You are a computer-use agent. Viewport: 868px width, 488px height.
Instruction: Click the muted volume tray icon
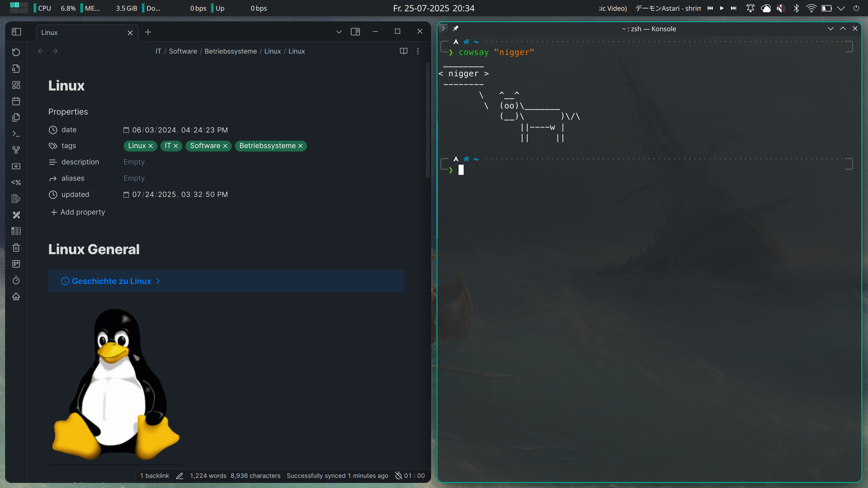tap(781, 8)
